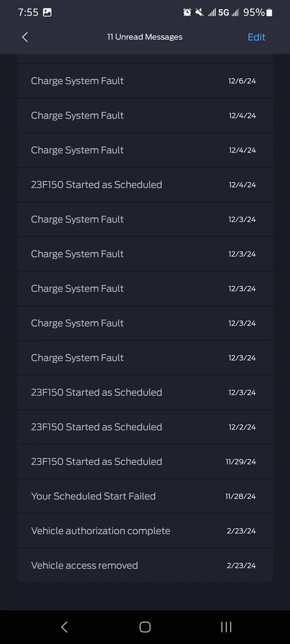
Task: Open the Vehicle access removed message
Action: click(145, 565)
